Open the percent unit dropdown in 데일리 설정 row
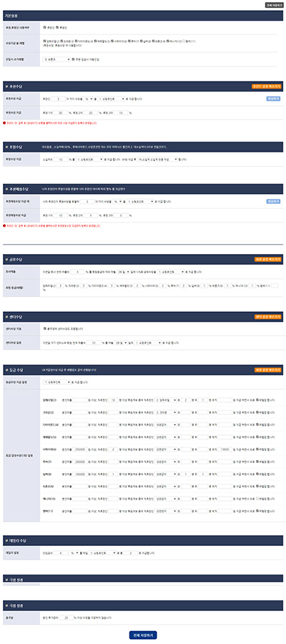The width and height of the screenshot is (286, 644). tap(74, 553)
